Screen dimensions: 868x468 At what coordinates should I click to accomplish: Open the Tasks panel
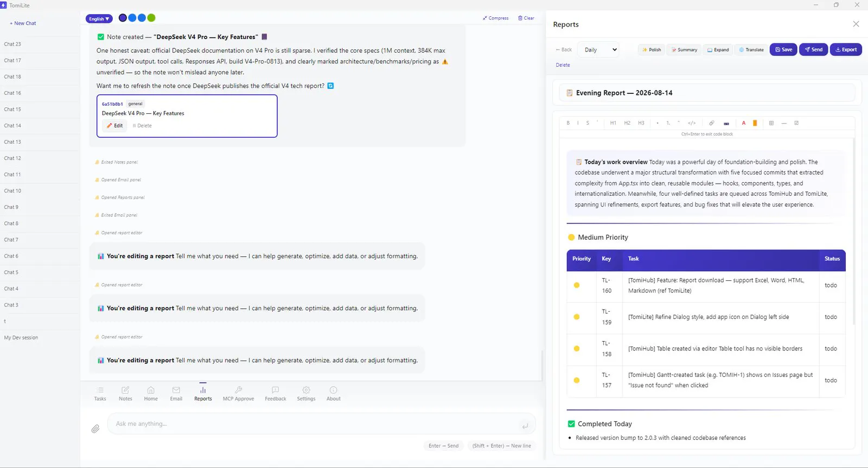[x=100, y=394]
